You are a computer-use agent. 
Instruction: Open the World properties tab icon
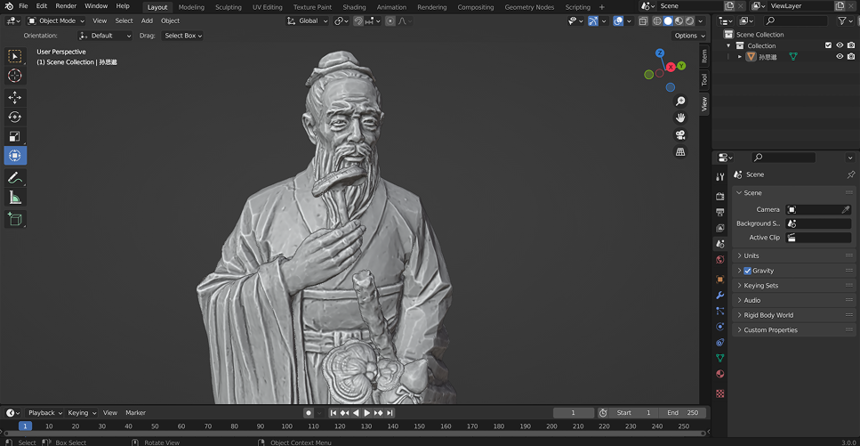720,259
